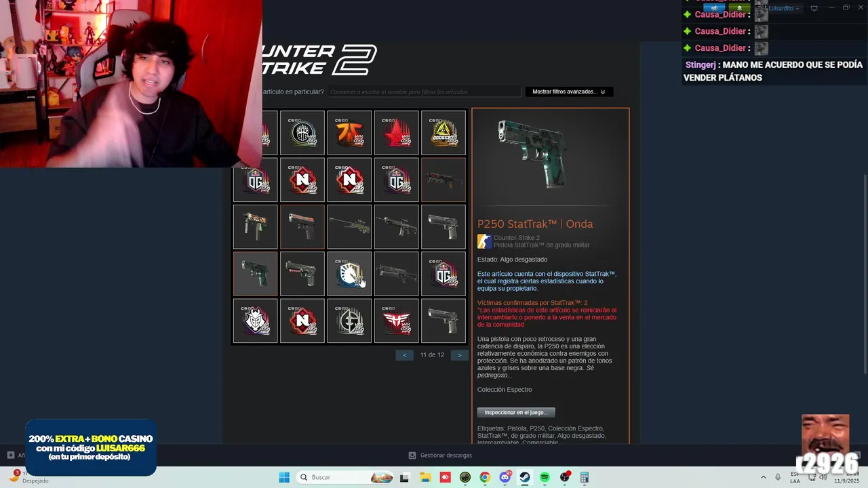Select the Team Liquid horse sticker
868x488 pixels.
point(349,274)
